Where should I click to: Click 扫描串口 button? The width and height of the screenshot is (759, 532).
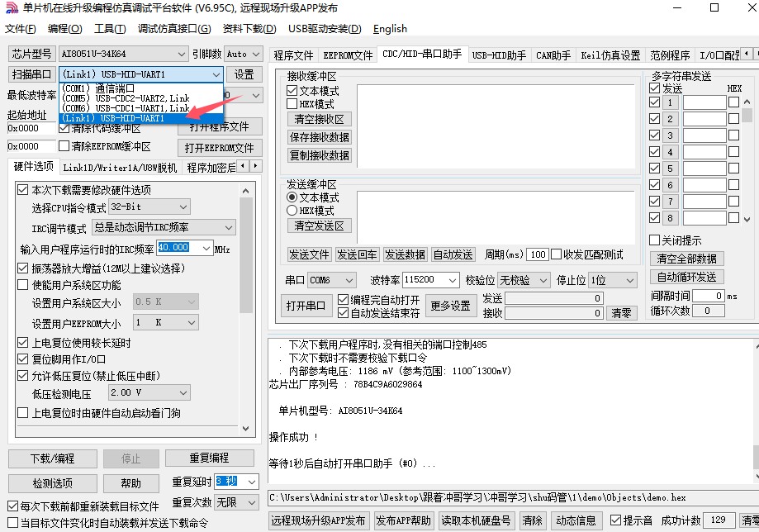click(x=31, y=74)
